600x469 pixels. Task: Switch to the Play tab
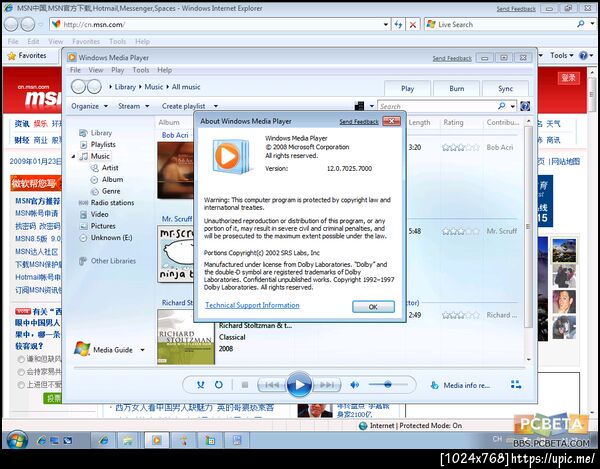[408, 88]
